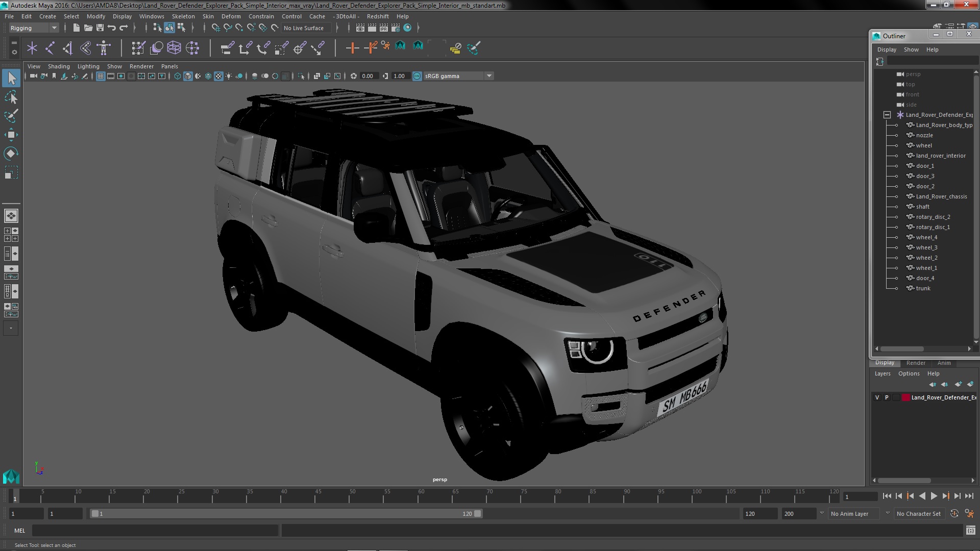Toggle the viewport grid display
The image size is (980, 551).
[x=101, y=76]
